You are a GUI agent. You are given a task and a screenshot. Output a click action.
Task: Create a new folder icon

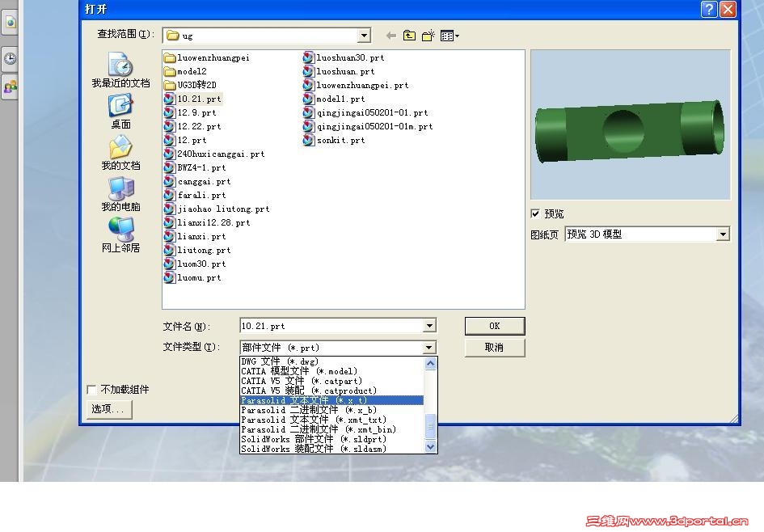(x=428, y=36)
